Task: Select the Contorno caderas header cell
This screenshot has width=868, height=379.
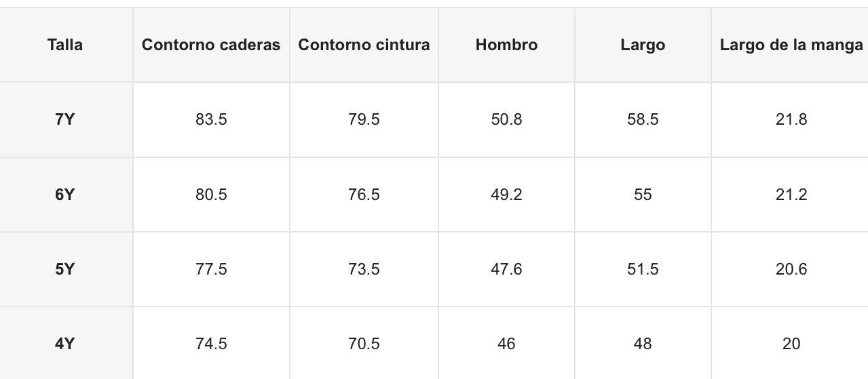Action: click(x=211, y=45)
